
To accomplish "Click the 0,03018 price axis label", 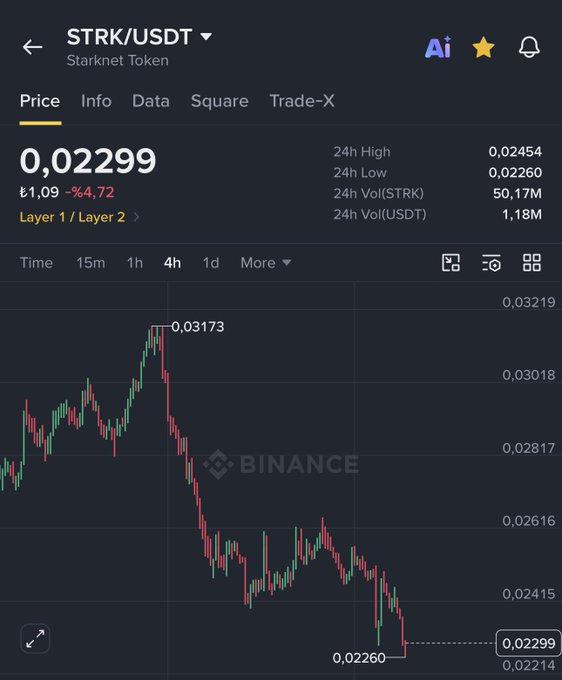I will [x=529, y=375].
